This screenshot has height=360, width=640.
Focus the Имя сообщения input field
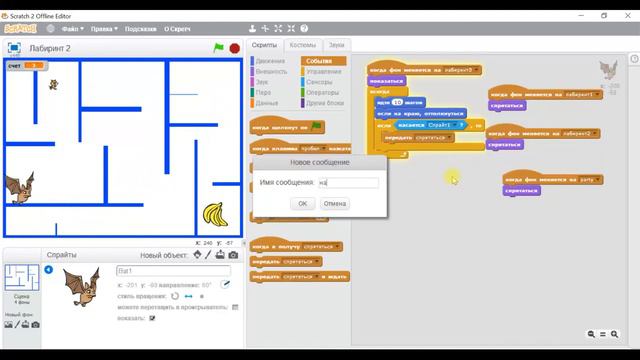pyautogui.click(x=348, y=182)
